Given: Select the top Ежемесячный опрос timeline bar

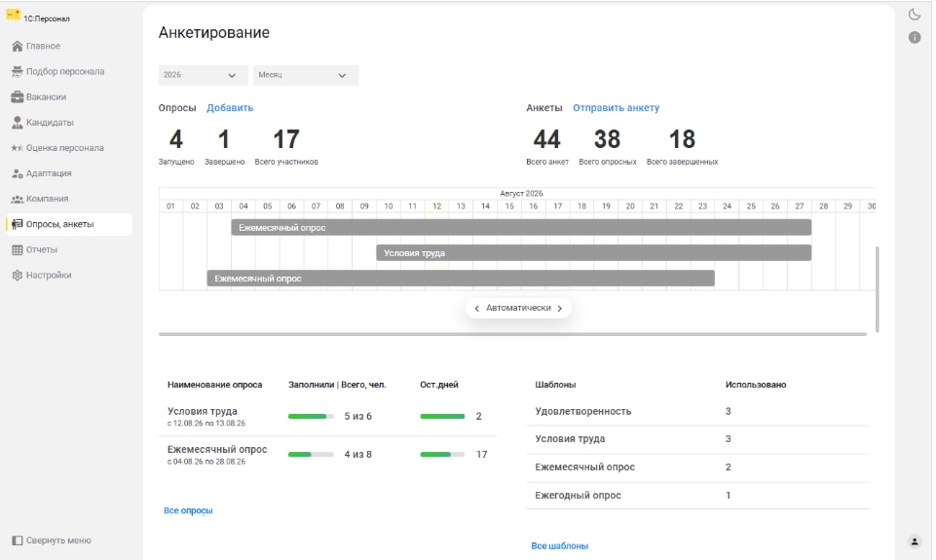Looking at the screenshot, I should pyautogui.click(x=521, y=228).
